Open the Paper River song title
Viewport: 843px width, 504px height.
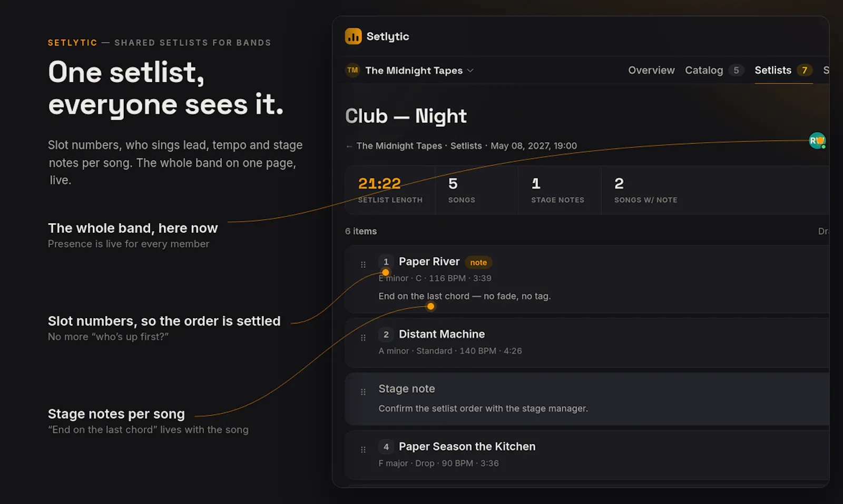coord(429,262)
